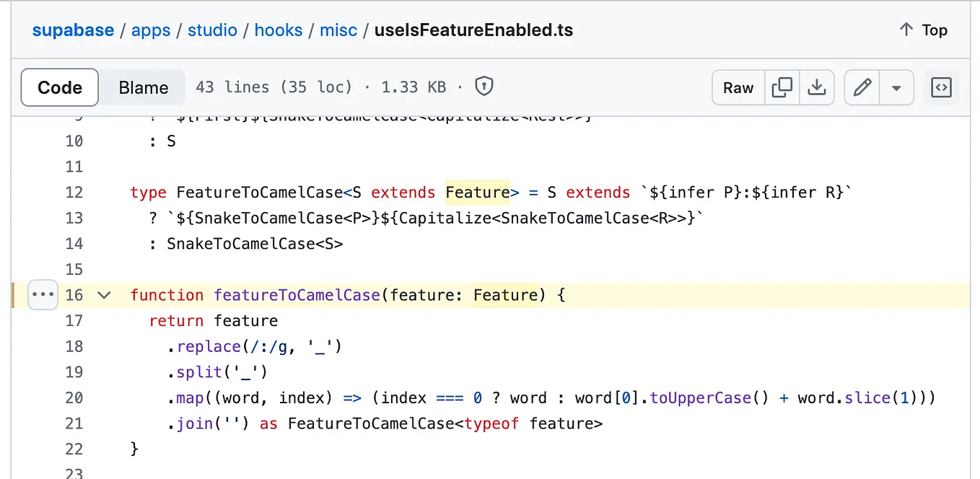The width and height of the screenshot is (980, 479).
Task: Open the misc directory
Action: click(338, 30)
